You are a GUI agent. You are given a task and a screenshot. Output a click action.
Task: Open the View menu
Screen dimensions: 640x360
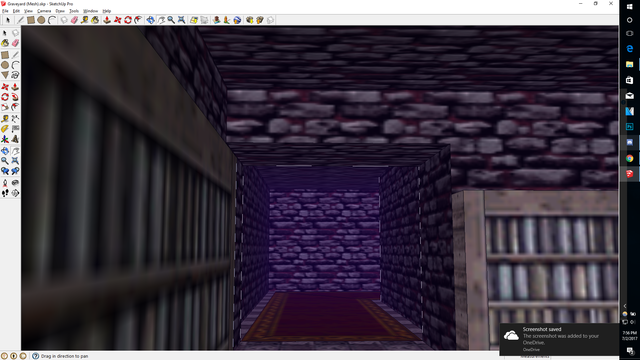pyautogui.click(x=28, y=11)
